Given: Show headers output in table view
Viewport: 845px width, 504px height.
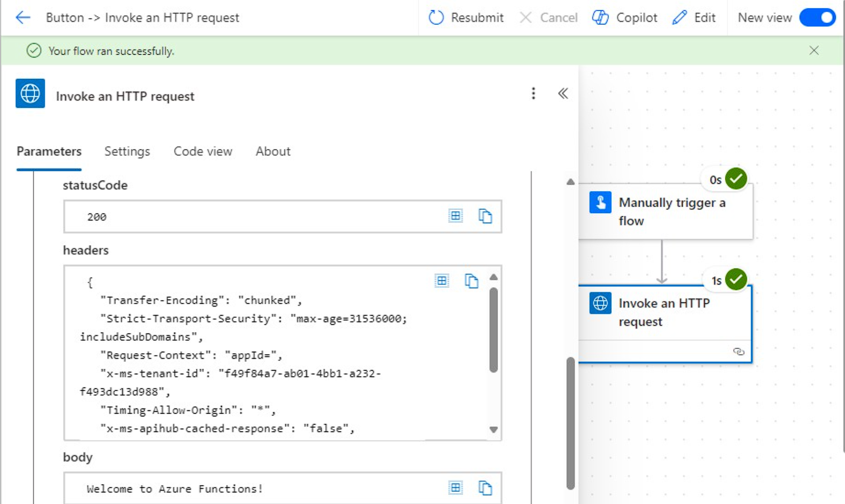Looking at the screenshot, I should click(x=442, y=281).
